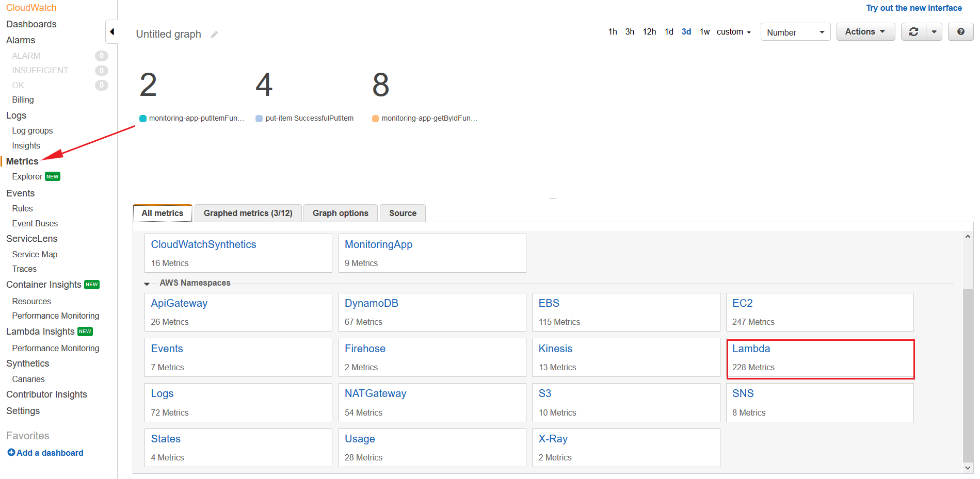Open Event Buses
This screenshot has height=479, width=980.
[x=35, y=224]
